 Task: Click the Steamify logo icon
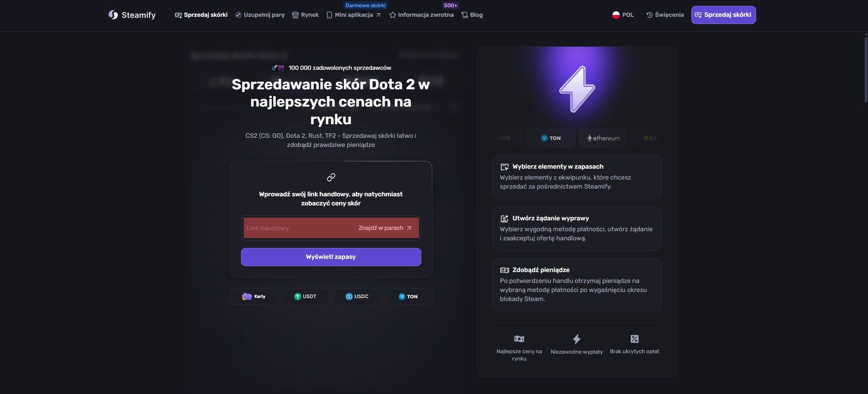(113, 15)
